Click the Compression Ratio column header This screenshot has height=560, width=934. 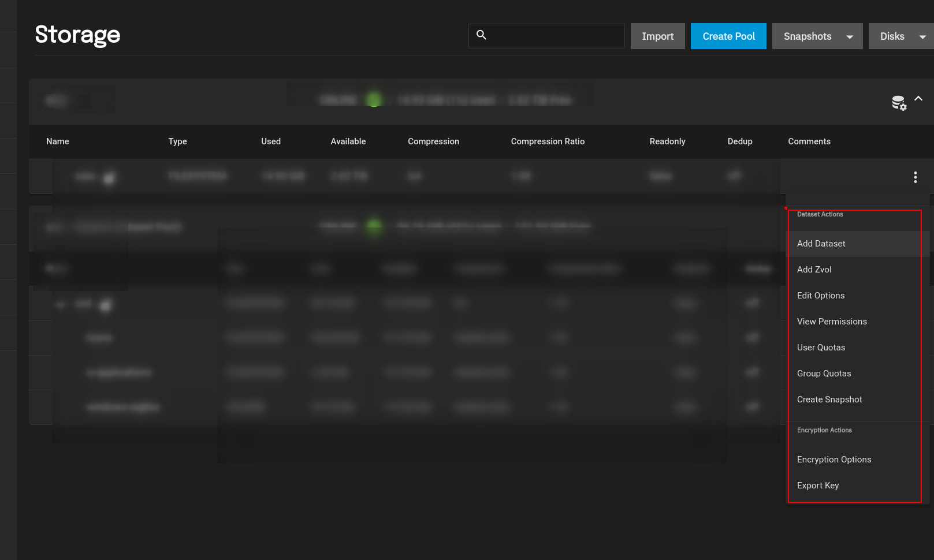coord(548,141)
